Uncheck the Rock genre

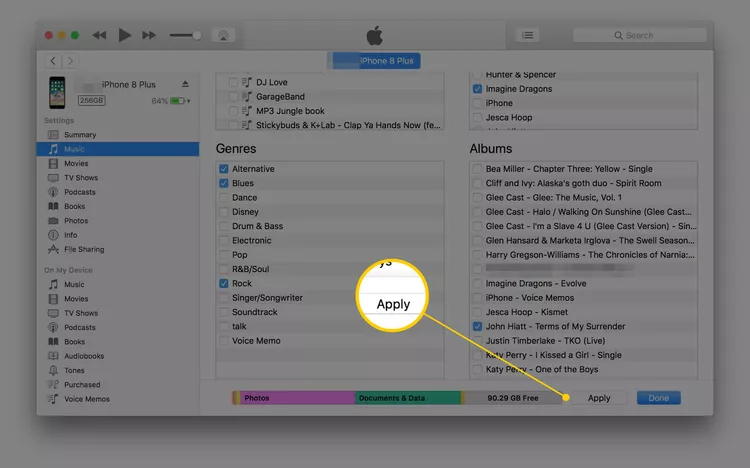point(223,284)
